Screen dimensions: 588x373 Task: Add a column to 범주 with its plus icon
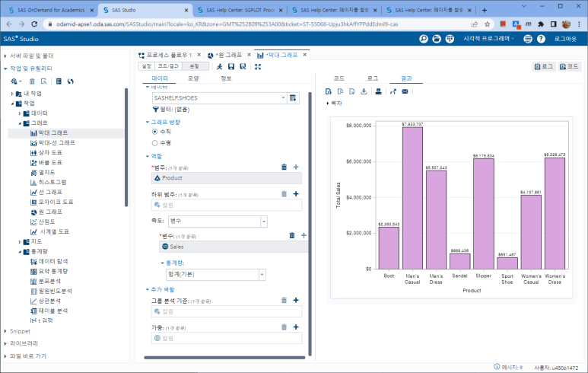tap(296, 167)
